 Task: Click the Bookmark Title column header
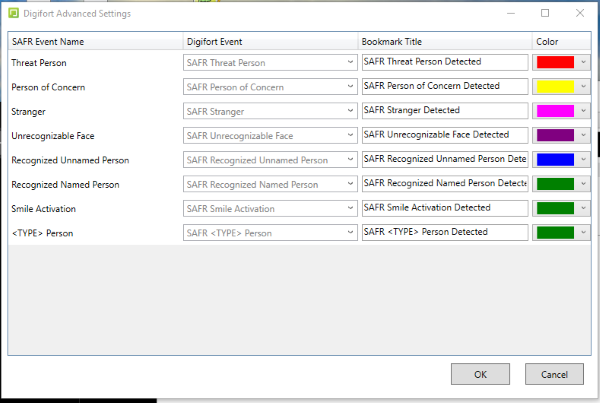click(445, 41)
